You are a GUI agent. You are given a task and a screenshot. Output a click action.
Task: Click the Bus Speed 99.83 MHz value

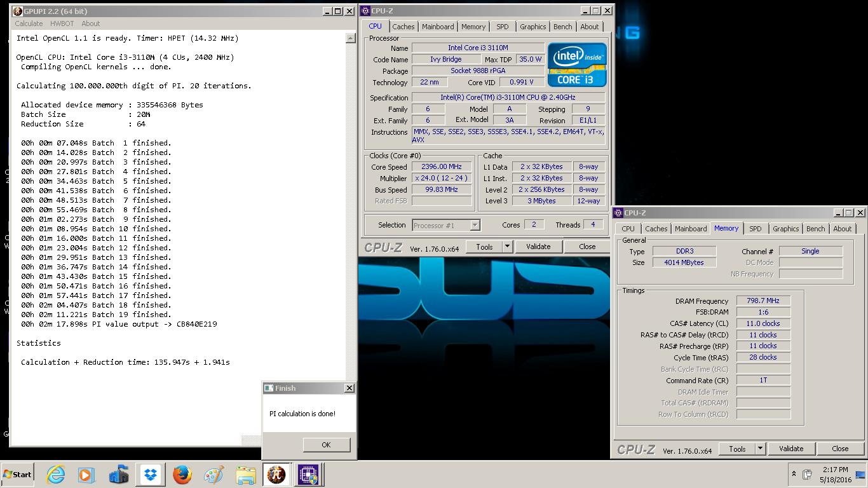441,189
